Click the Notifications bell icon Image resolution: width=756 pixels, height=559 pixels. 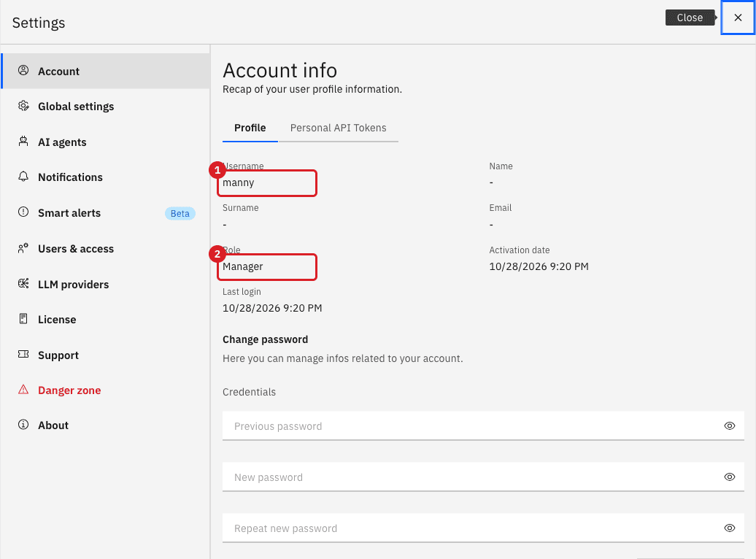click(x=23, y=177)
